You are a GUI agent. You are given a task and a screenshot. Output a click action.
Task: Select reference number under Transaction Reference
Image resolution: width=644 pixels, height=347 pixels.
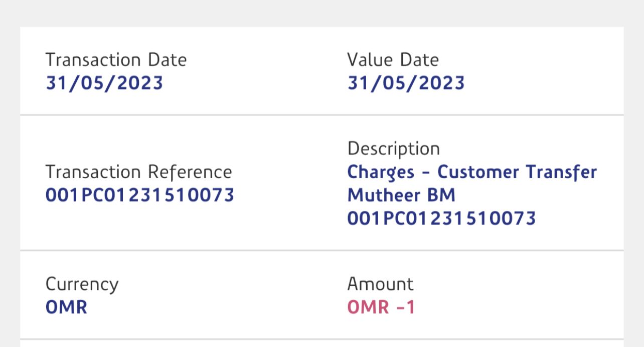coord(140,195)
